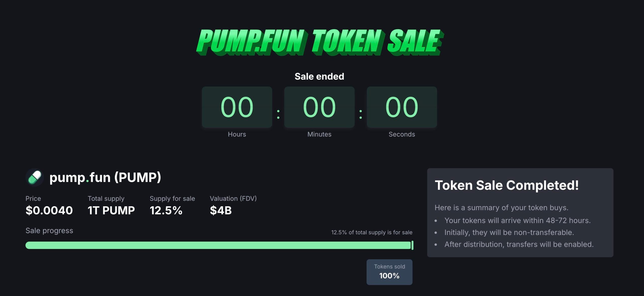Select the Minutes countdown box
The width and height of the screenshot is (644, 296).
(319, 107)
